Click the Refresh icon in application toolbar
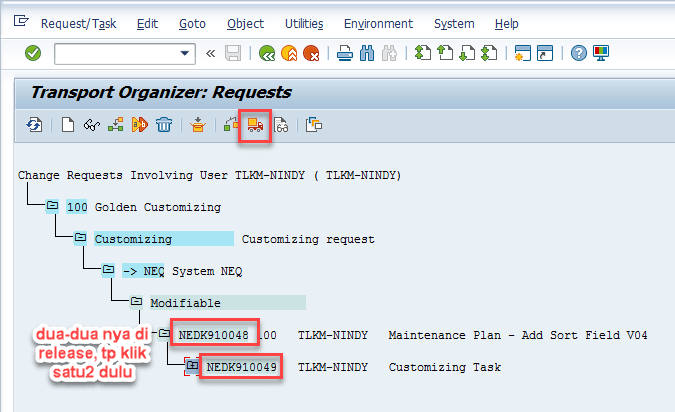 35,125
